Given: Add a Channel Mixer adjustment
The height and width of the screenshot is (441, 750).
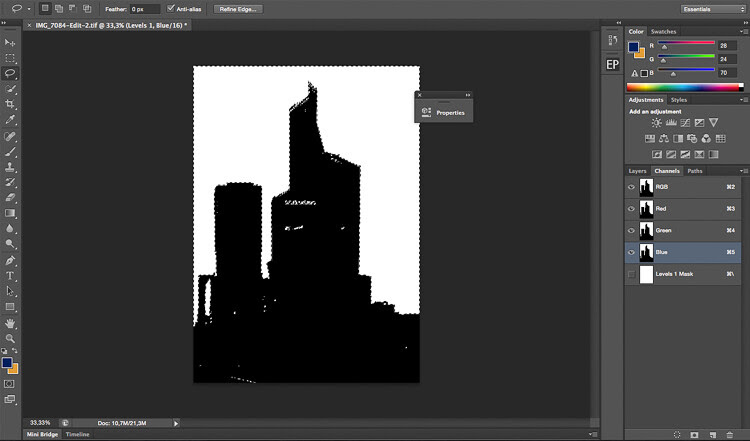Looking at the screenshot, I should click(x=706, y=139).
